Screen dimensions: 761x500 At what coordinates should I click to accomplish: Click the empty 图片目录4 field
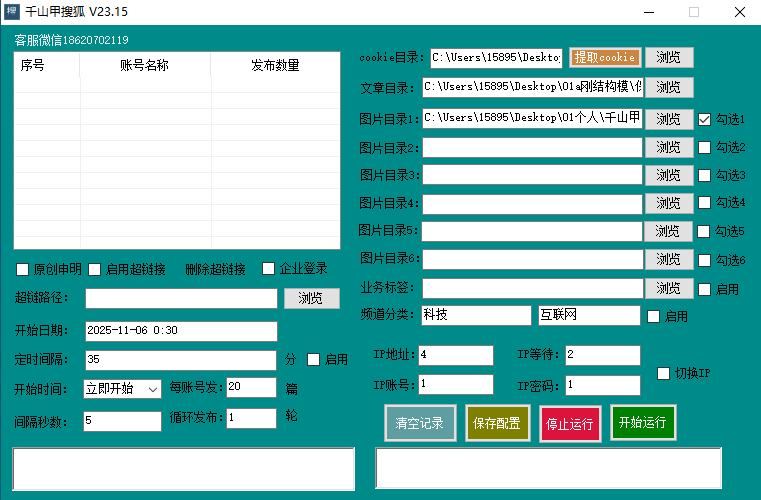532,204
